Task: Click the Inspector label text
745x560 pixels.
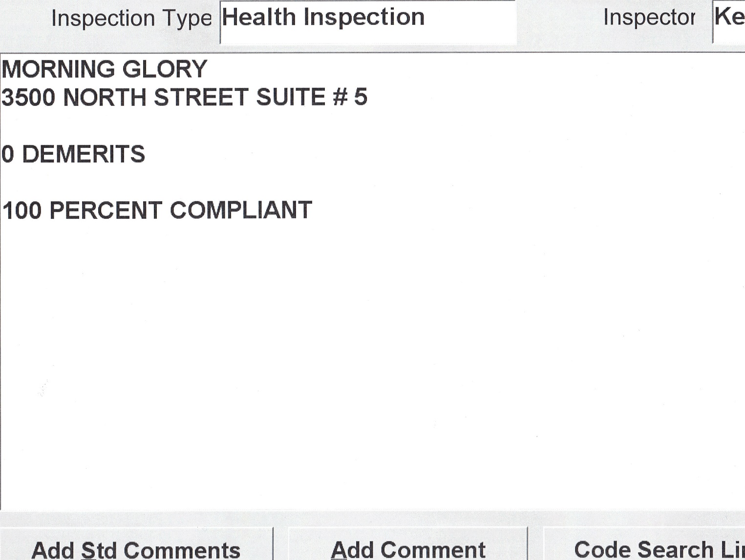Action: [x=648, y=18]
